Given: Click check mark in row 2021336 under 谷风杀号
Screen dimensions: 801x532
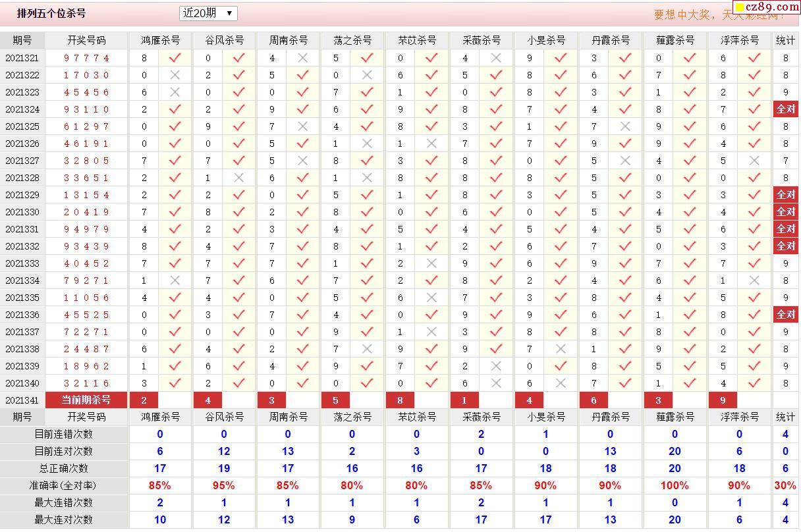Looking at the screenshot, I should [238, 315].
